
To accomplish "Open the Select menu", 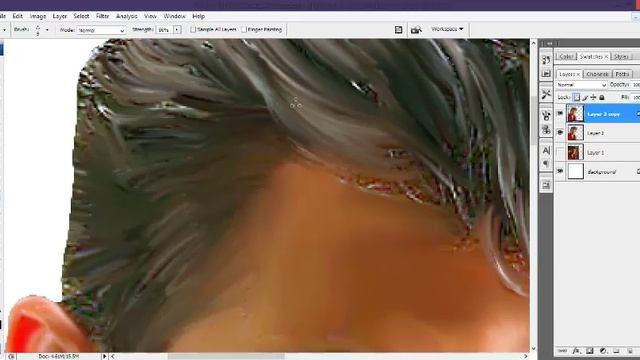I will 81,16.
